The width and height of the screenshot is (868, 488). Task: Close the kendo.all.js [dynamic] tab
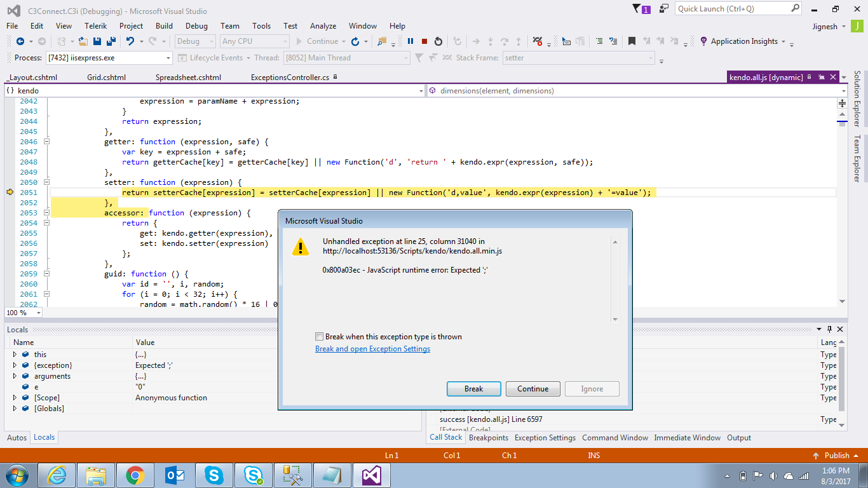[x=833, y=78]
